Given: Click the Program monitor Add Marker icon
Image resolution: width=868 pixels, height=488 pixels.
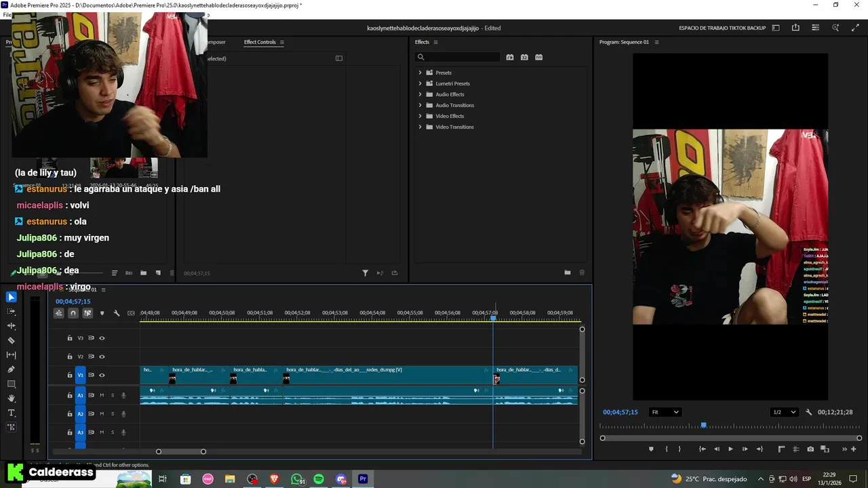Looking at the screenshot, I should pyautogui.click(x=652, y=449).
